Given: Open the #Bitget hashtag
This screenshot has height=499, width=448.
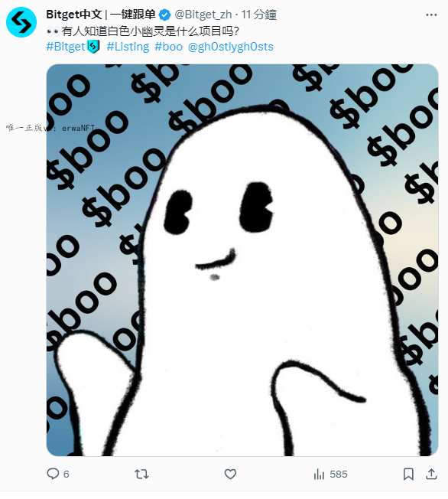Looking at the screenshot, I should coord(66,47).
